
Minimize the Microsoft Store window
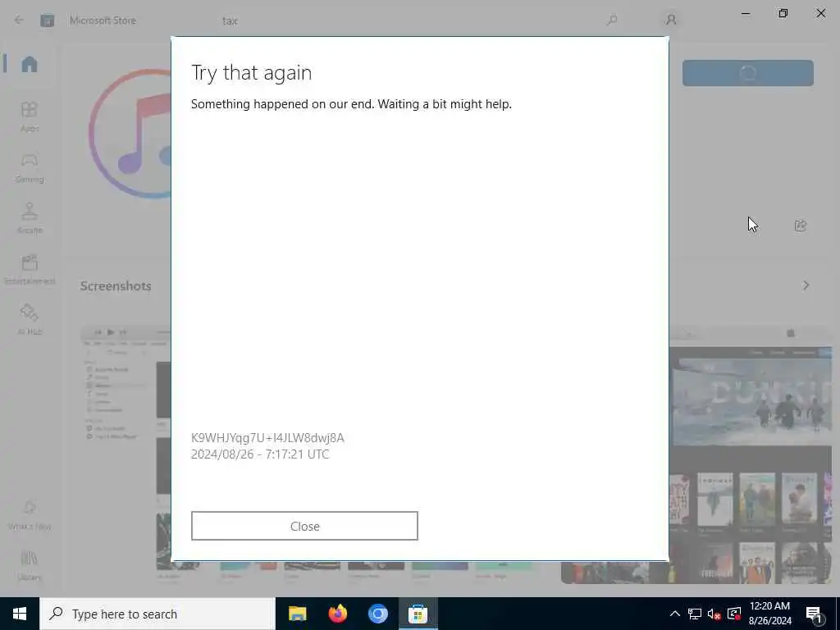[x=745, y=13]
